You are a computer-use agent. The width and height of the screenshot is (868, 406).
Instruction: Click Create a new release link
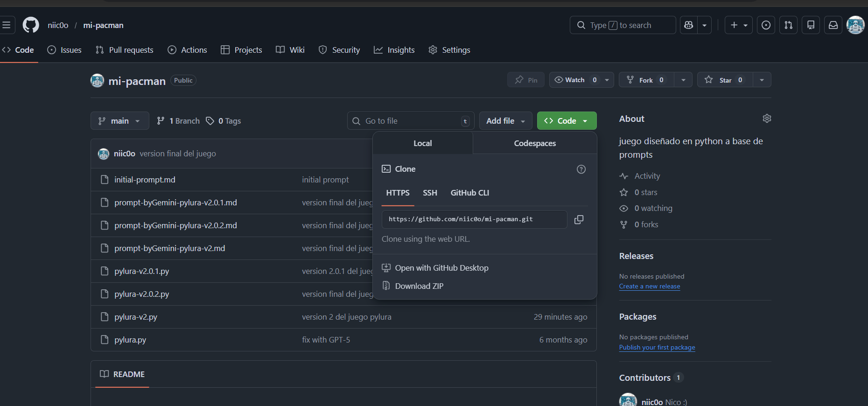[649, 287]
